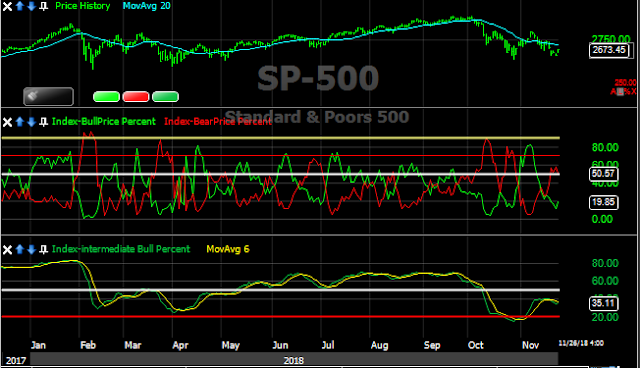Click the 20.00 axis label in the bottom panel

coord(605,317)
